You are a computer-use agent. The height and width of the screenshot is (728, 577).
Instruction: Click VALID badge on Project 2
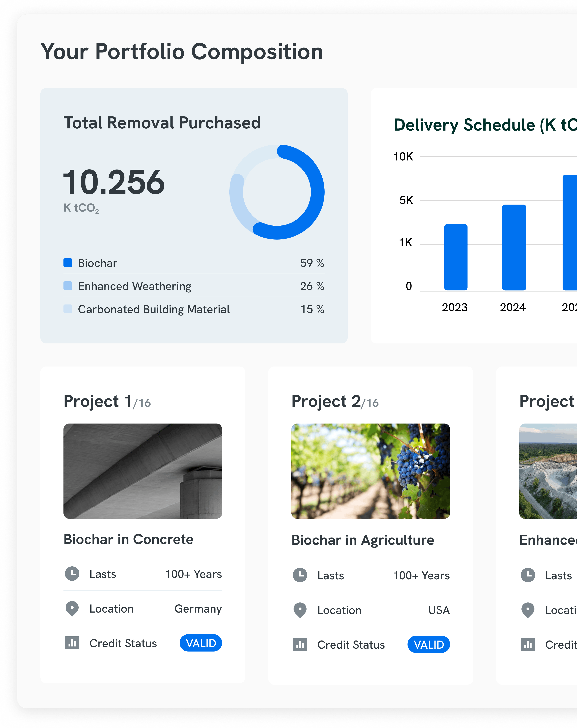point(428,644)
